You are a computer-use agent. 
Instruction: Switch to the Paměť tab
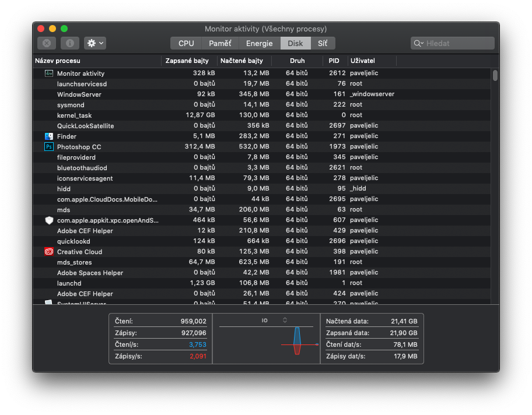pyautogui.click(x=220, y=43)
